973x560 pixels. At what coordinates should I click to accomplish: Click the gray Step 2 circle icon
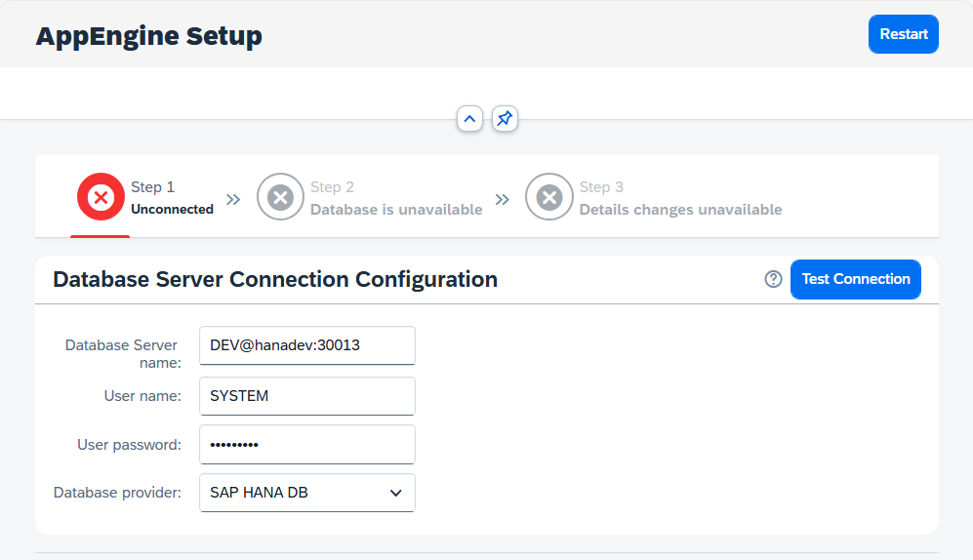280,198
